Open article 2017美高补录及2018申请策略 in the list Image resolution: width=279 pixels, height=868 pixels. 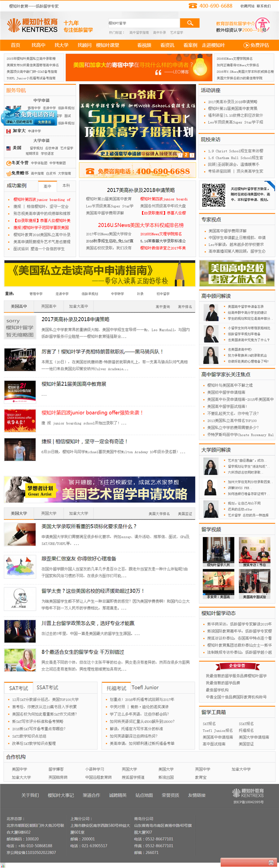(x=75, y=319)
